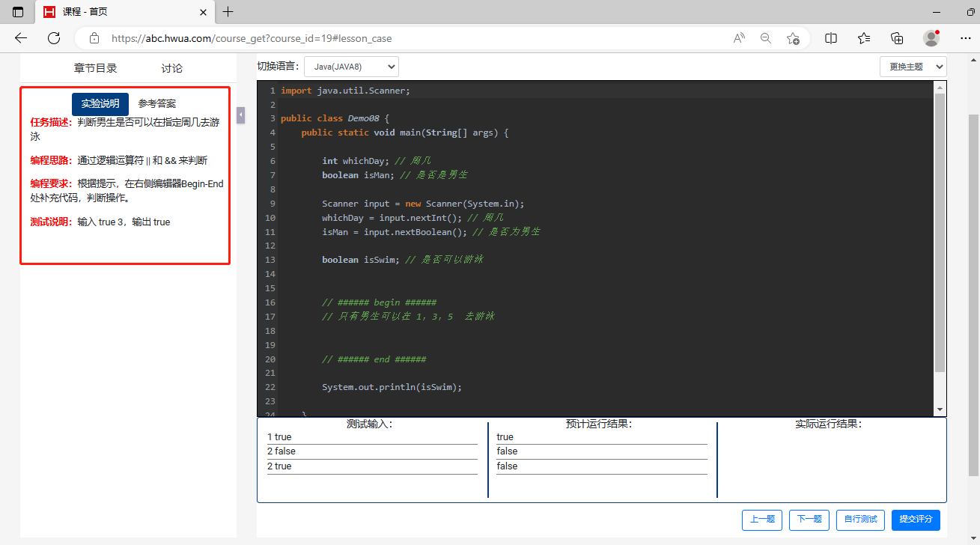Open the browser tab actions menu icon
Image resolution: width=980 pixels, height=545 pixels.
pos(18,12)
